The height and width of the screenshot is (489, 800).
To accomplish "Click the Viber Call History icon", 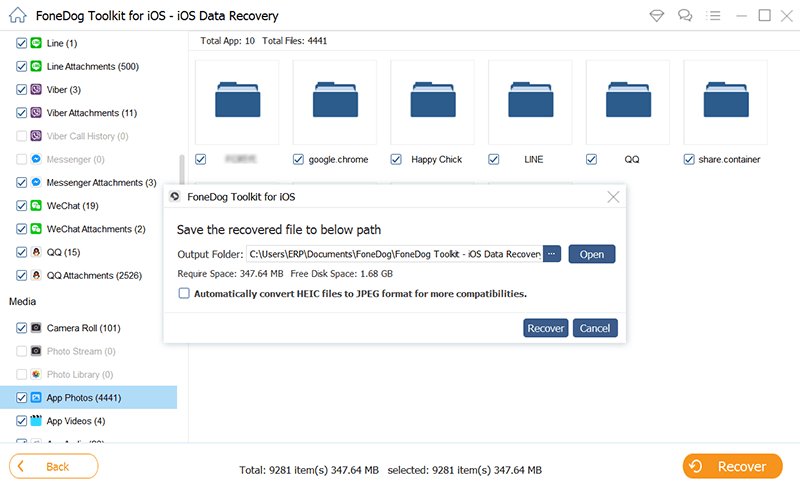I will point(36,136).
